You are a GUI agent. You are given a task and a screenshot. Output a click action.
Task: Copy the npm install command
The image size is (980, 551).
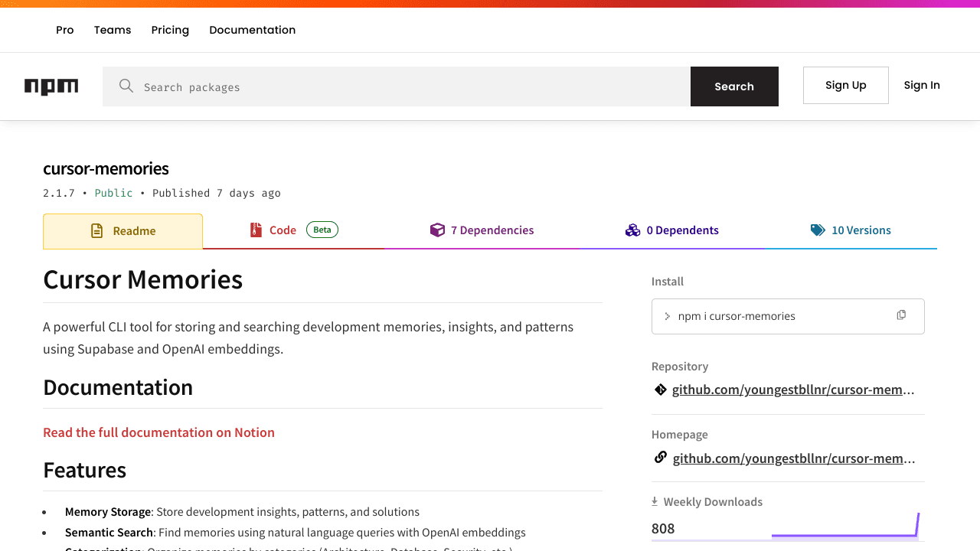click(901, 315)
